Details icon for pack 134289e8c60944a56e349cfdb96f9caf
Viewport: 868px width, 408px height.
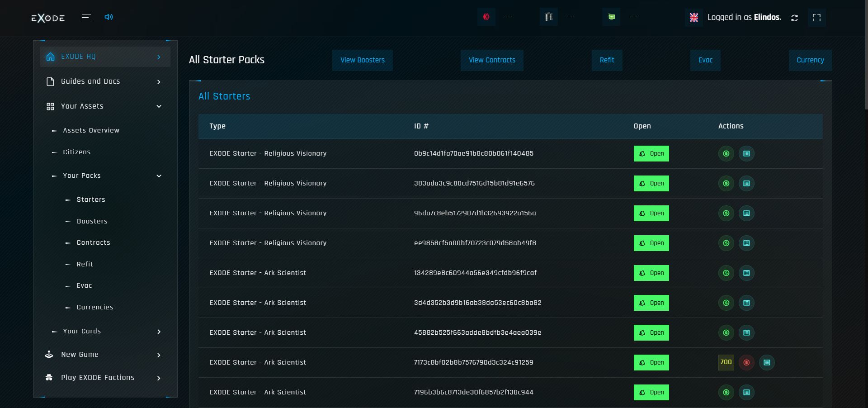tap(746, 273)
